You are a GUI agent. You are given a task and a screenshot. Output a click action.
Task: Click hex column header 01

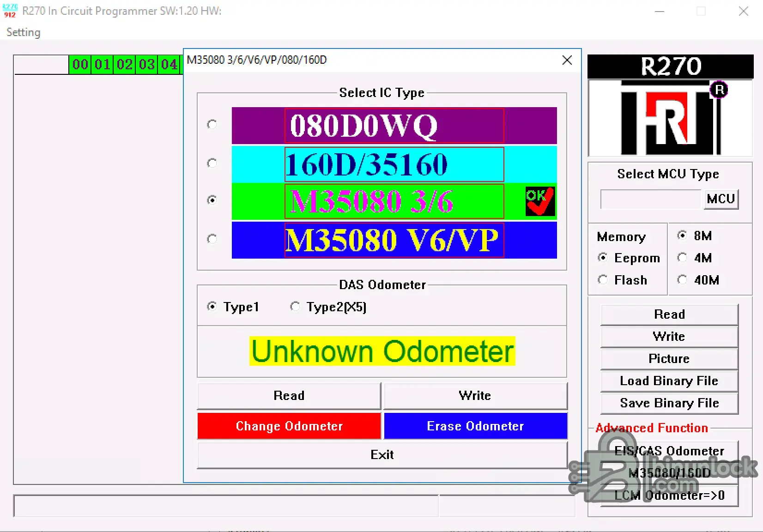(103, 64)
